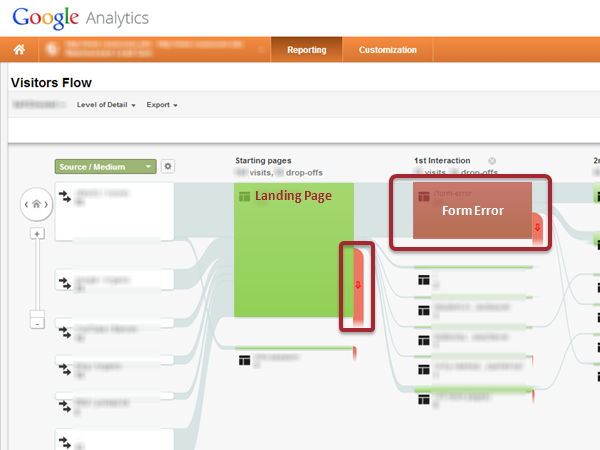600x450 pixels.
Task: Click the Google Analytics logo
Action: pos(81,18)
